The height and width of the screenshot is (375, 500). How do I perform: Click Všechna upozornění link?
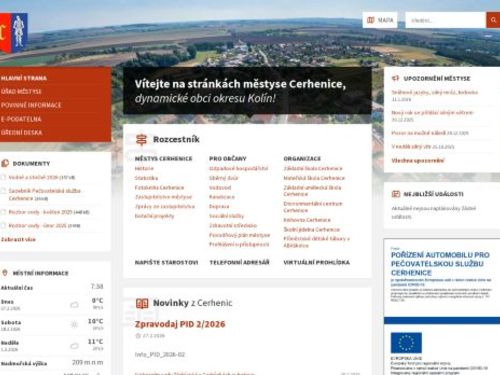pyautogui.click(x=418, y=161)
